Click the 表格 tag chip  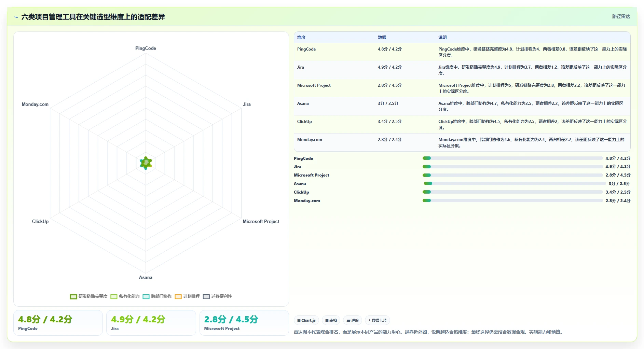(x=331, y=320)
